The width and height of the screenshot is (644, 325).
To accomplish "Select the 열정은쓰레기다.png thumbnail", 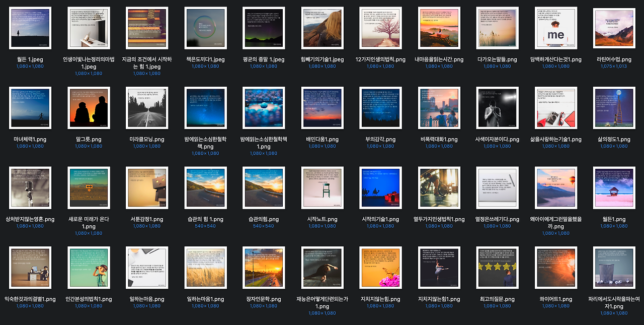I will [x=497, y=188].
